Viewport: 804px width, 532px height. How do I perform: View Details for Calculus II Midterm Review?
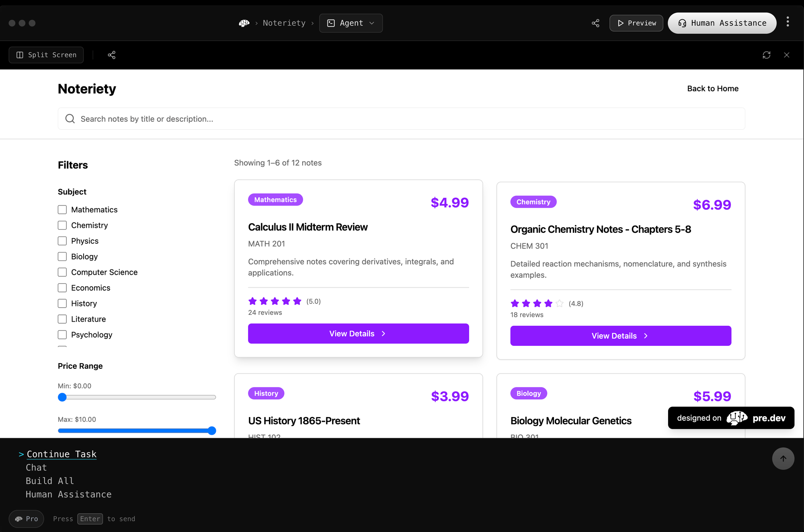(358, 333)
